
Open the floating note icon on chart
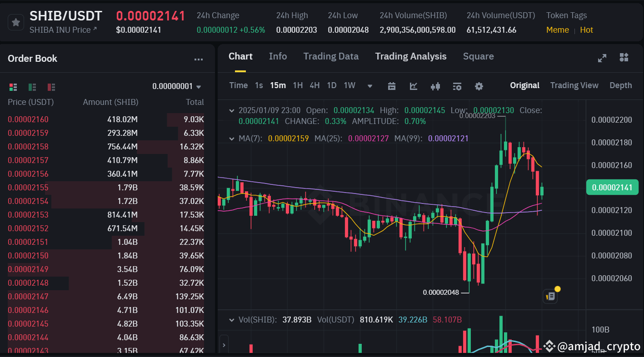550,296
